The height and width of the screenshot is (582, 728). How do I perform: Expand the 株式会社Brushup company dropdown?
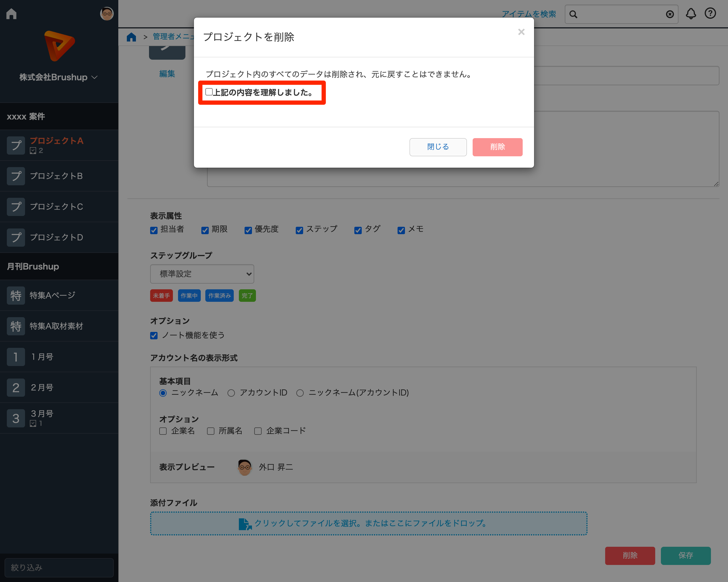[58, 77]
